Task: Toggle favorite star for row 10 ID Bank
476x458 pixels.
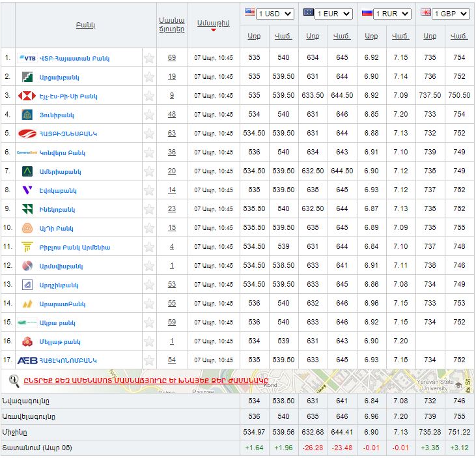Action: 149,228
